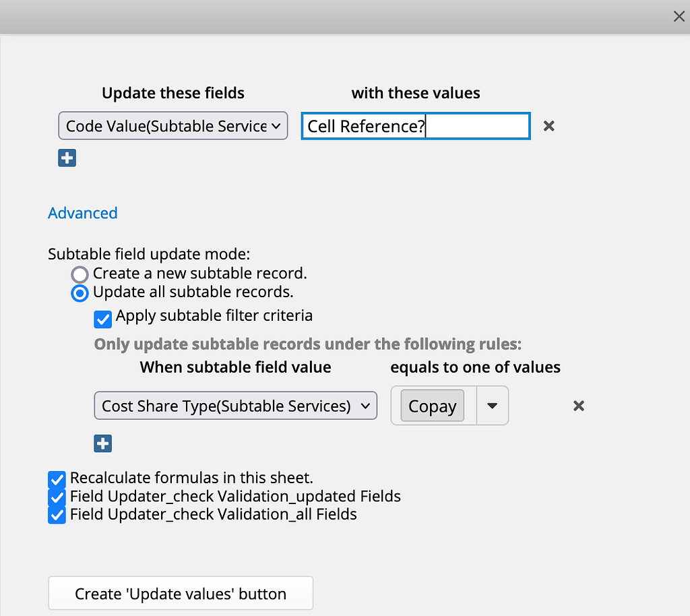Click the X to remove the Cell Reference value

pos(548,126)
